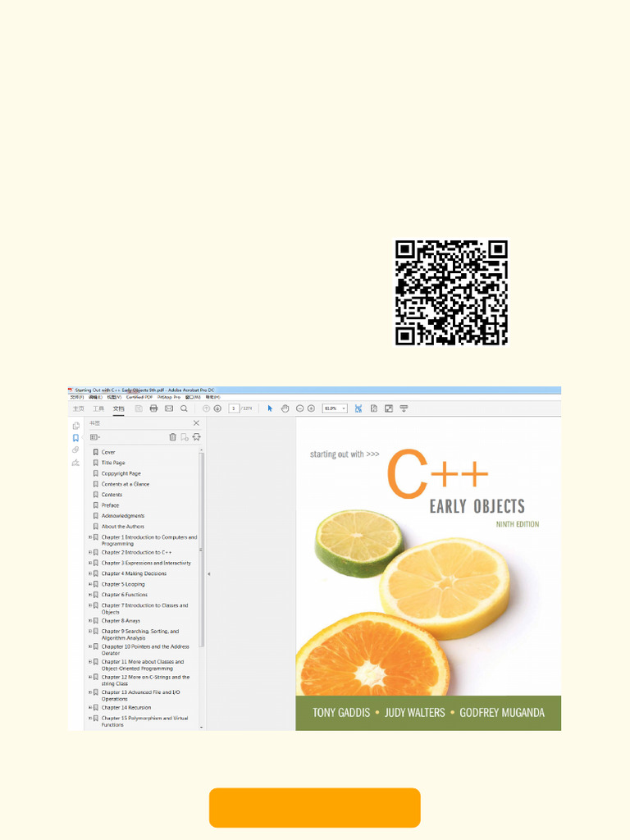Viewport: 630px width, 840px height.
Task: Switch to the 工具 Tools tab
Action: [98, 409]
